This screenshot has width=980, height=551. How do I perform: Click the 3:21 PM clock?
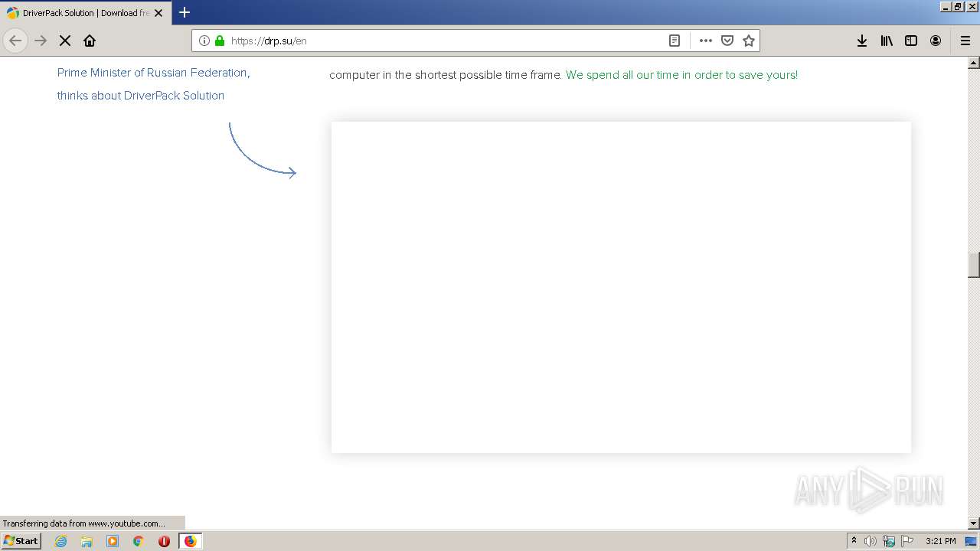click(940, 541)
